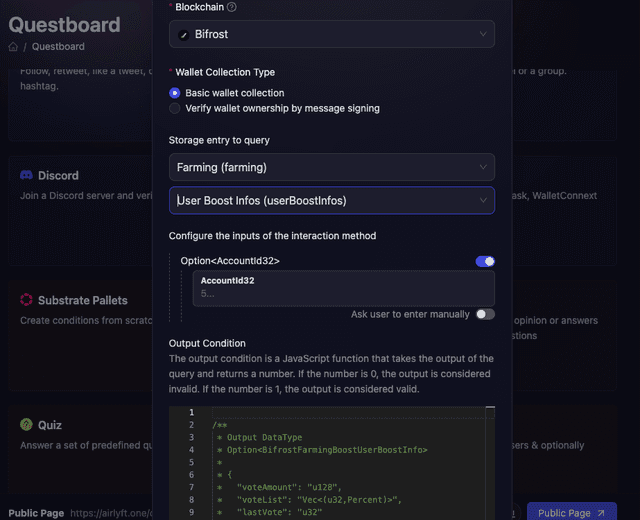Expand the Farming (farming) pallet dropdown

[x=331, y=167]
